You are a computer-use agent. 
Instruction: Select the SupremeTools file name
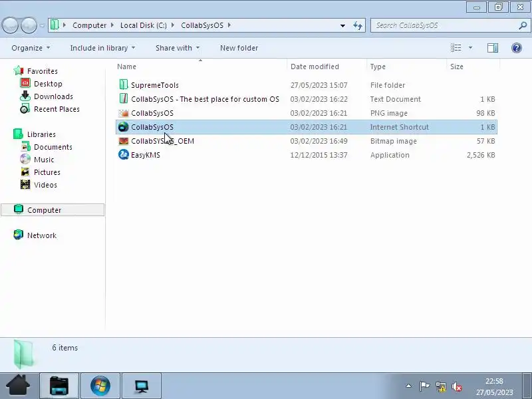point(155,85)
